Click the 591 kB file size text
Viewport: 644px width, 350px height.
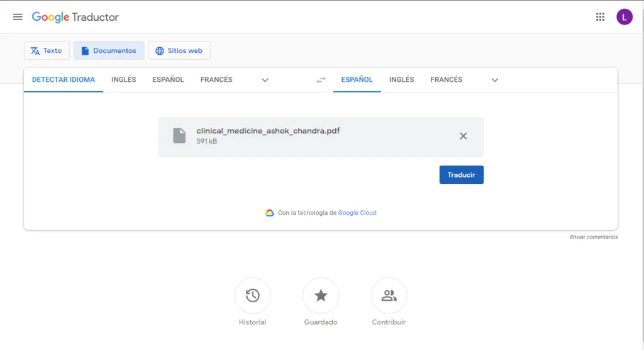pos(206,141)
